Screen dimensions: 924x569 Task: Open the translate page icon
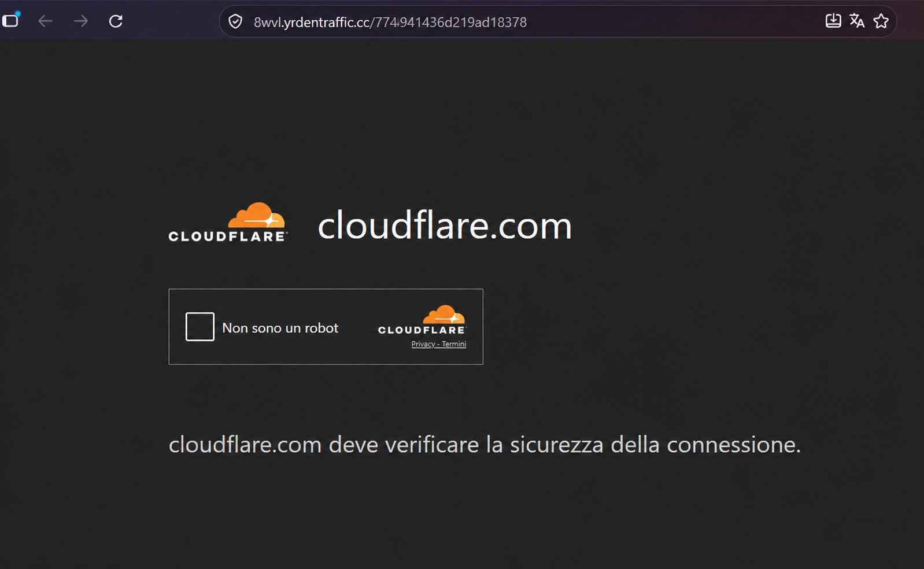[x=857, y=21]
